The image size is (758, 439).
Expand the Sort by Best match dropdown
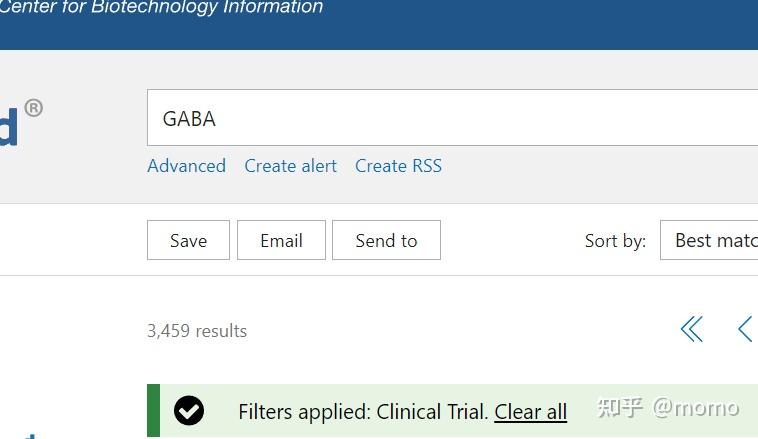point(712,240)
